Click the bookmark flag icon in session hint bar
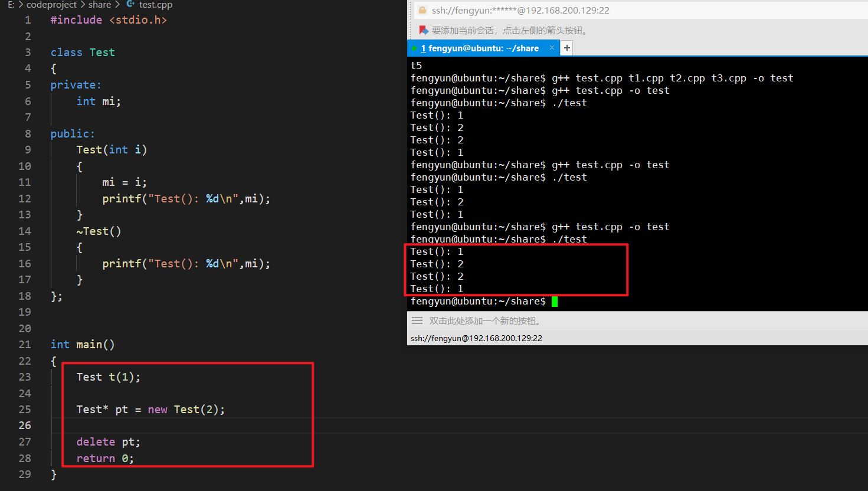The width and height of the screenshot is (868, 491). tap(423, 30)
